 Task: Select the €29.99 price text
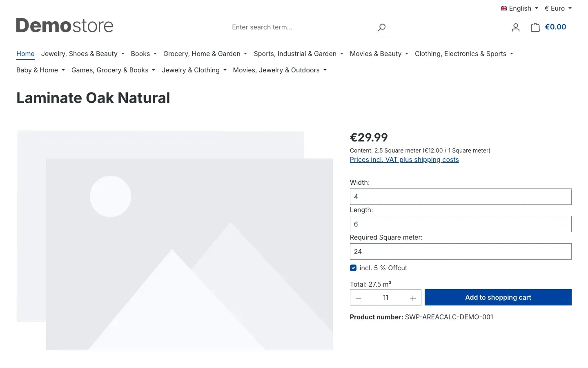(369, 137)
